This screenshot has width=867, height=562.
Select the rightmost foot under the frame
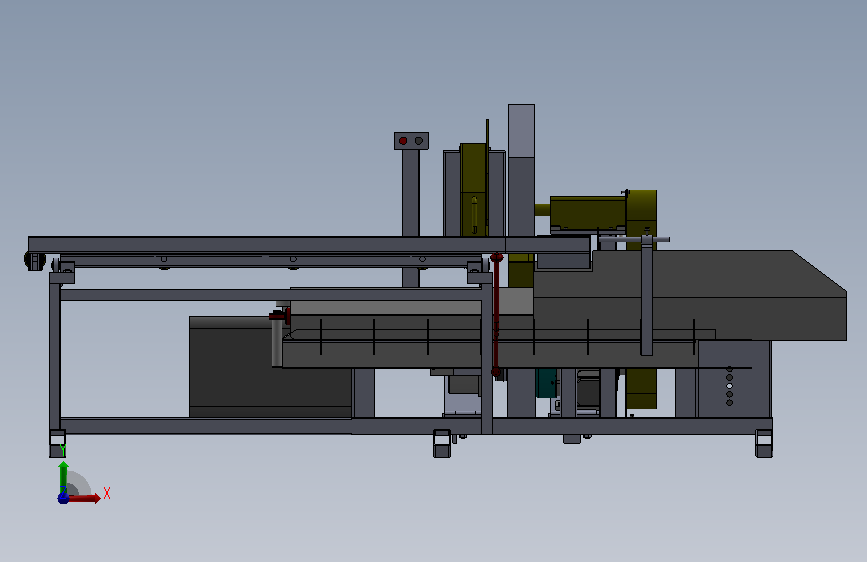[x=764, y=444]
